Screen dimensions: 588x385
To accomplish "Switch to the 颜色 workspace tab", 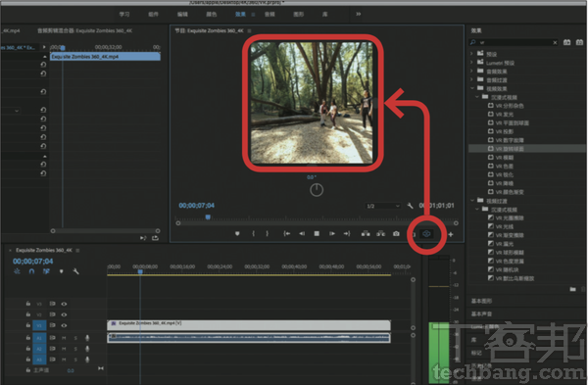I will (211, 15).
